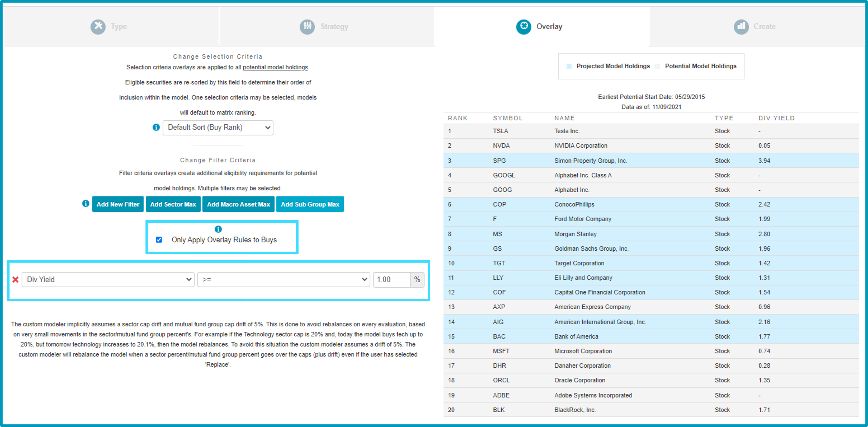Click the ORCL symbol cell
Screen dimensions: 868x427
501,380
